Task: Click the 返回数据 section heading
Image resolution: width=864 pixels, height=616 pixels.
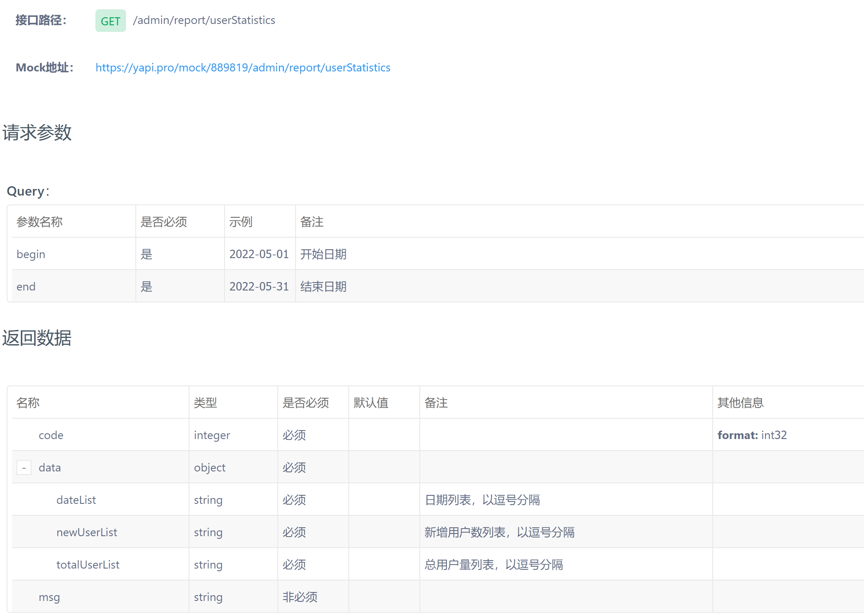Action: pos(37,338)
